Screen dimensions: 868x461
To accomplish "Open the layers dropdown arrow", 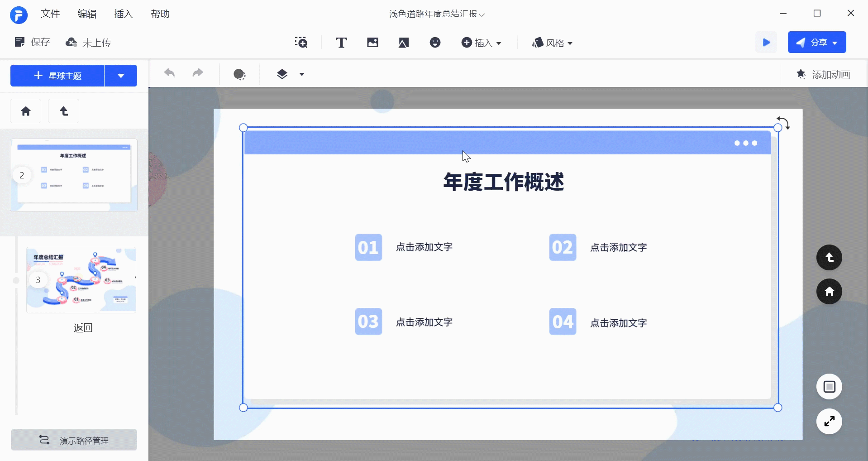I will pyautogui.click(x=302, y=74).
